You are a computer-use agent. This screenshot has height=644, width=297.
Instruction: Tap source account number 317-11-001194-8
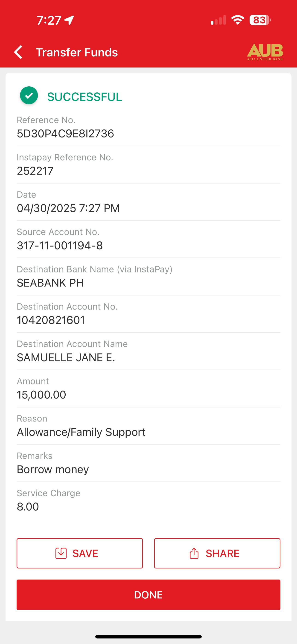point(60,246)
